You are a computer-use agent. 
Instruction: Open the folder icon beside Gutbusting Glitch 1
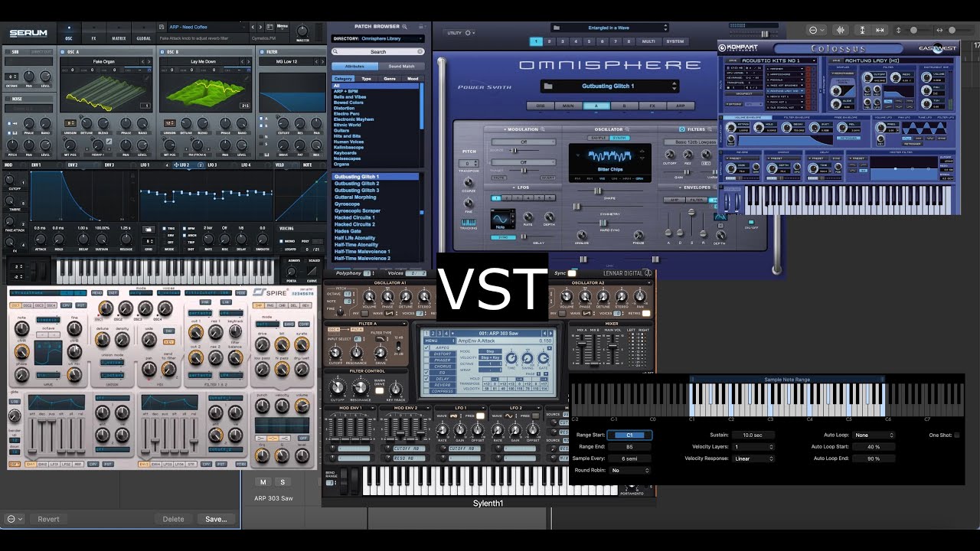tap(547, 86)
